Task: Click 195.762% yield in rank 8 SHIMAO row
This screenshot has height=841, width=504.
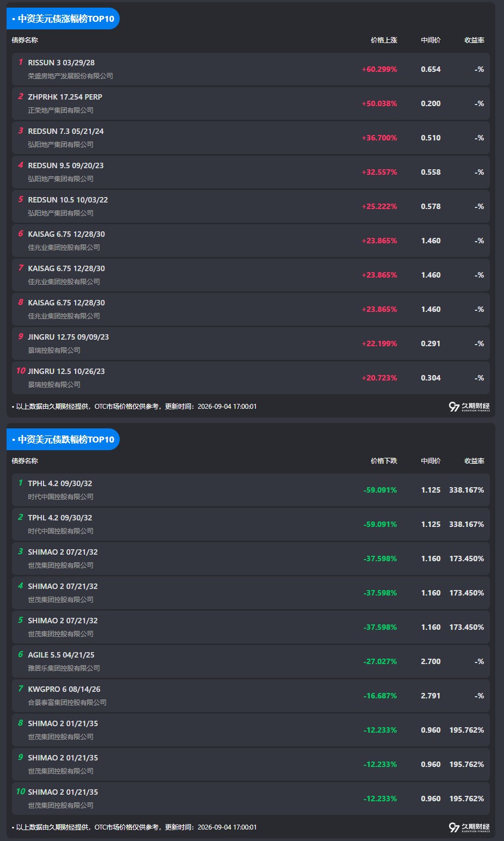Action: (x=466, y=730)
